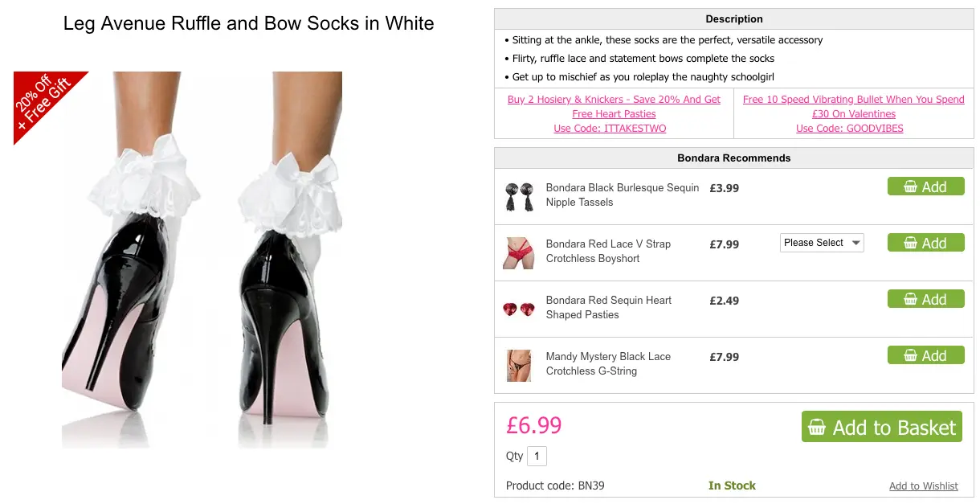Add Mandy Mystery G-String to basket
This screenshot has width=980, height=504.
925,355
